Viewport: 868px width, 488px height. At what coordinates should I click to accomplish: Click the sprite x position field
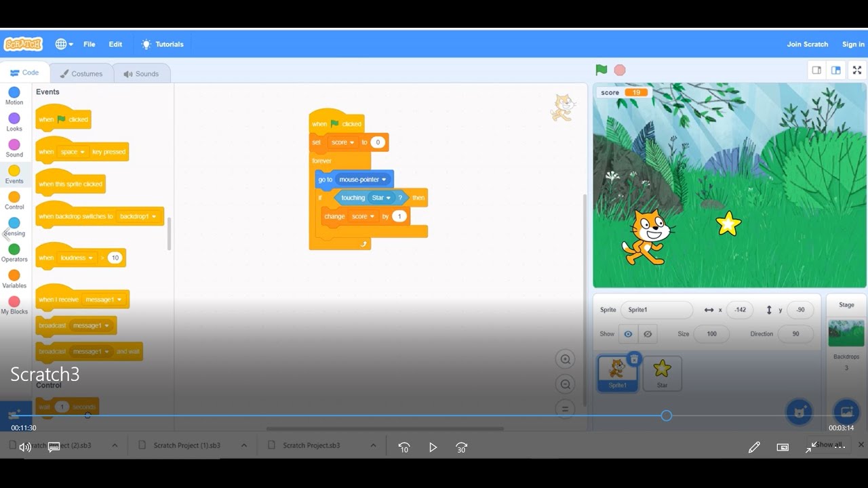[740, 310]
